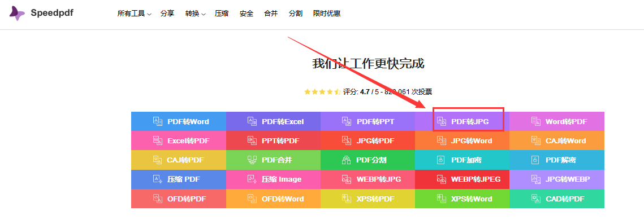Select the WEBP转JPEG label

476,179
